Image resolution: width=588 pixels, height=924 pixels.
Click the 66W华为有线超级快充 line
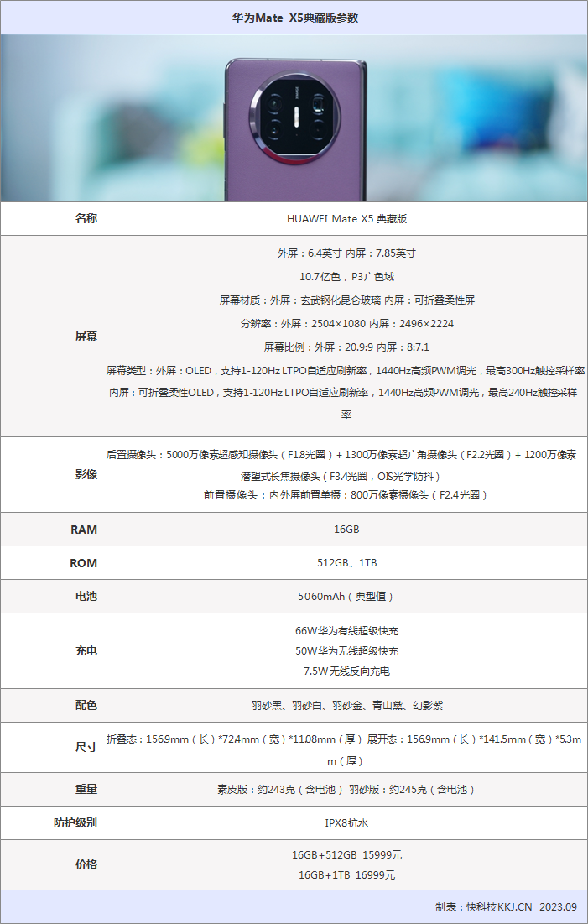(346, 631)
